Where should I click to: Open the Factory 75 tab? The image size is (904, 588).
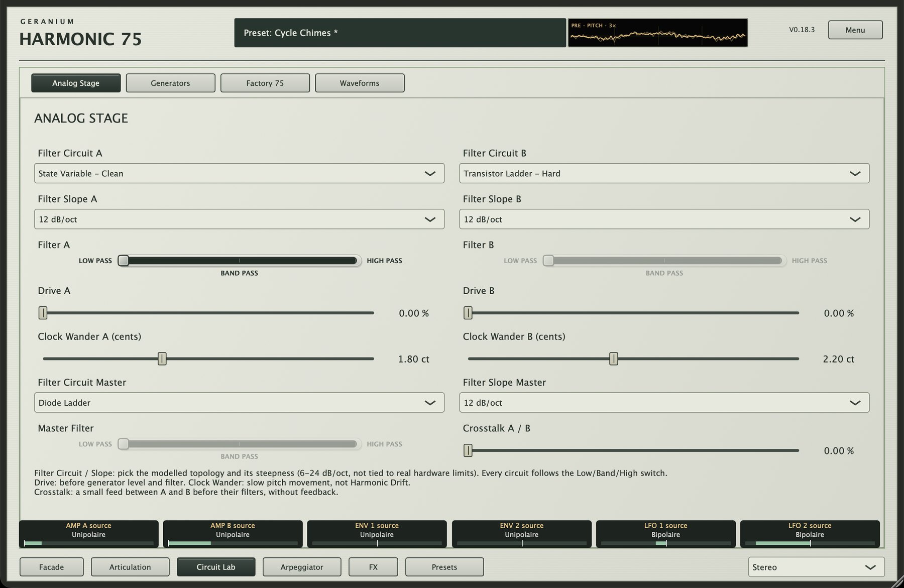click(x=265, y=83)
